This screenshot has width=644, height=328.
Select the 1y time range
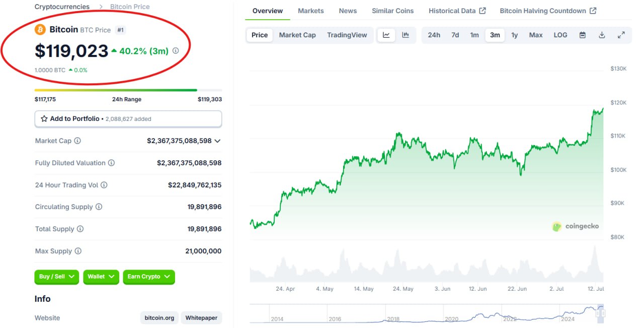(x=514, y=35)
